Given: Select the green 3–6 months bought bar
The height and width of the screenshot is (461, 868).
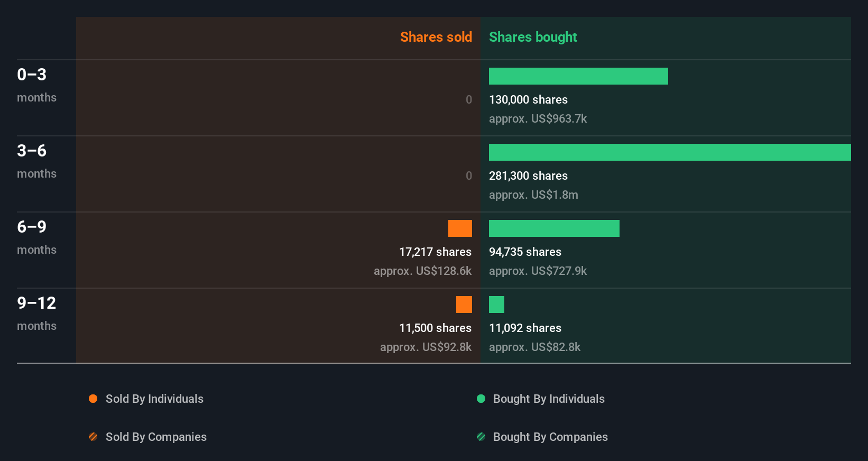Looking at the screenshot, I should 670,152.
